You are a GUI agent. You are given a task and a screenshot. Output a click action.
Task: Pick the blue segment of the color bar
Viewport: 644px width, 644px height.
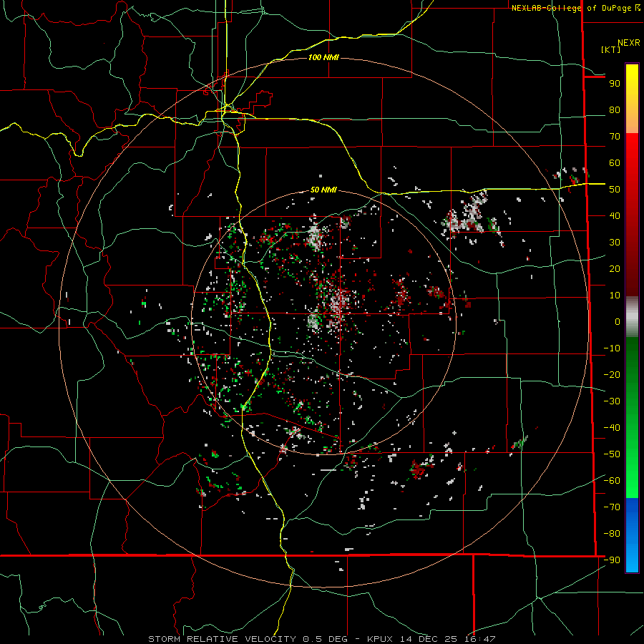[632, 535]
